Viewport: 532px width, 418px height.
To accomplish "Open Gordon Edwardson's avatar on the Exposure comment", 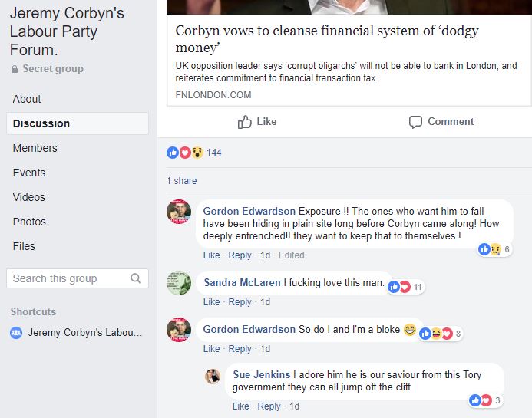I will (x=179, y=212).
